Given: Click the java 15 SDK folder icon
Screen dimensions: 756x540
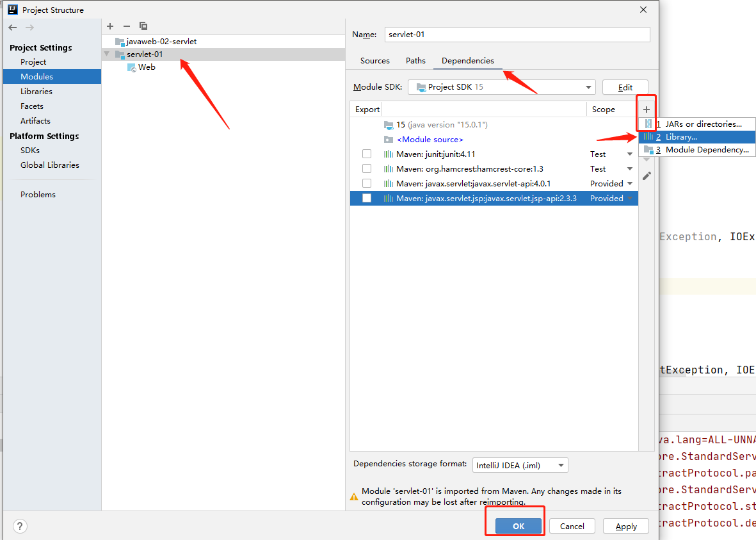Looking at the screenshot, I should [389, 125].
